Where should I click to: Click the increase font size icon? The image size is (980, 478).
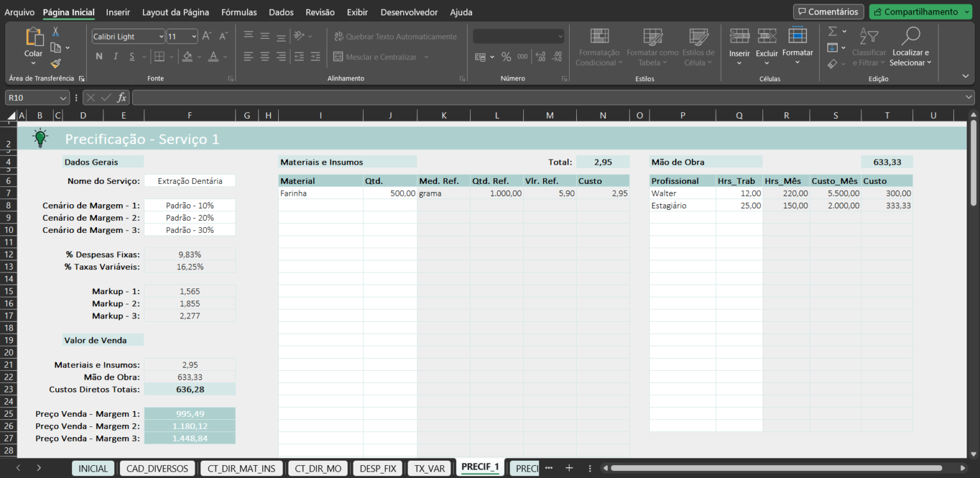click(207, 36)
